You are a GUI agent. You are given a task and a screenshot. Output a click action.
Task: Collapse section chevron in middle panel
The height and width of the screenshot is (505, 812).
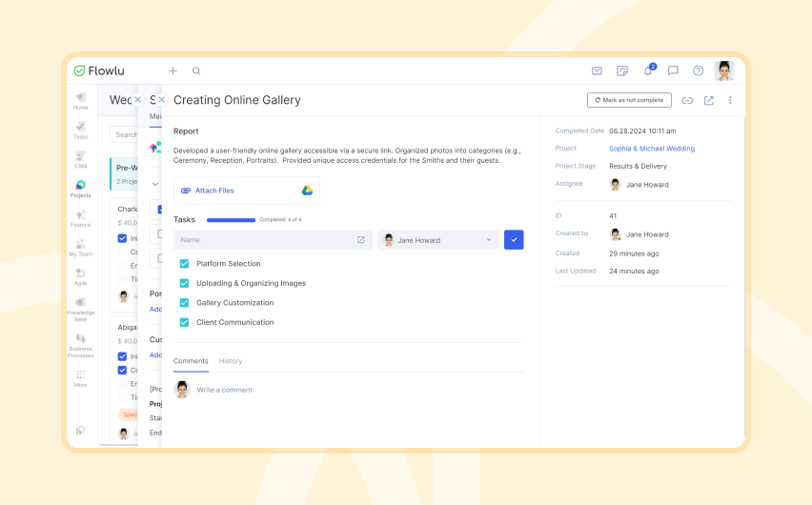tap(154, 184)
